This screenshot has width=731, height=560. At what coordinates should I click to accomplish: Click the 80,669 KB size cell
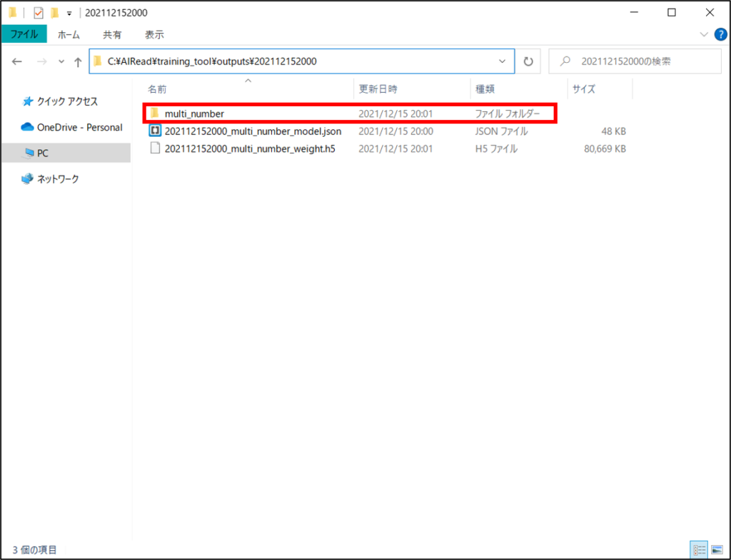click(605, 149)
